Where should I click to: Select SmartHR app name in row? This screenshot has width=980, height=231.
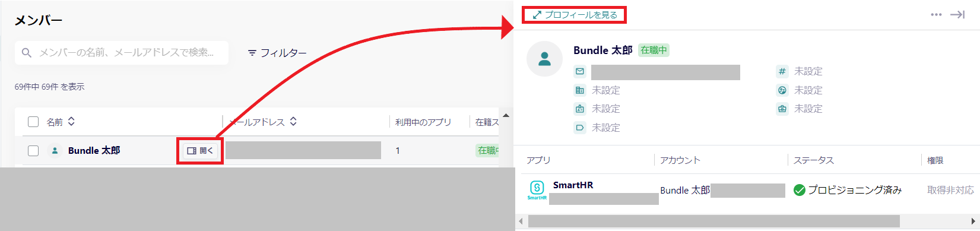573,185
